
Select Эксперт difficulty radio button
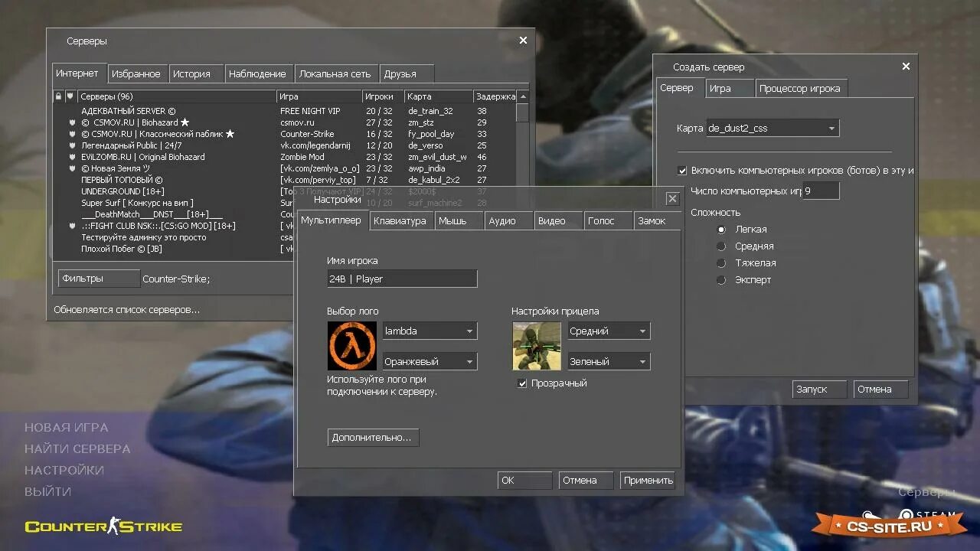coord(721,280)
